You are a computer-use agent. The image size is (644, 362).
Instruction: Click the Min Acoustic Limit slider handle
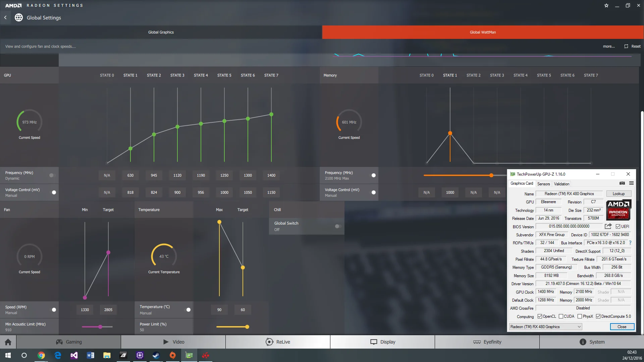100,327
